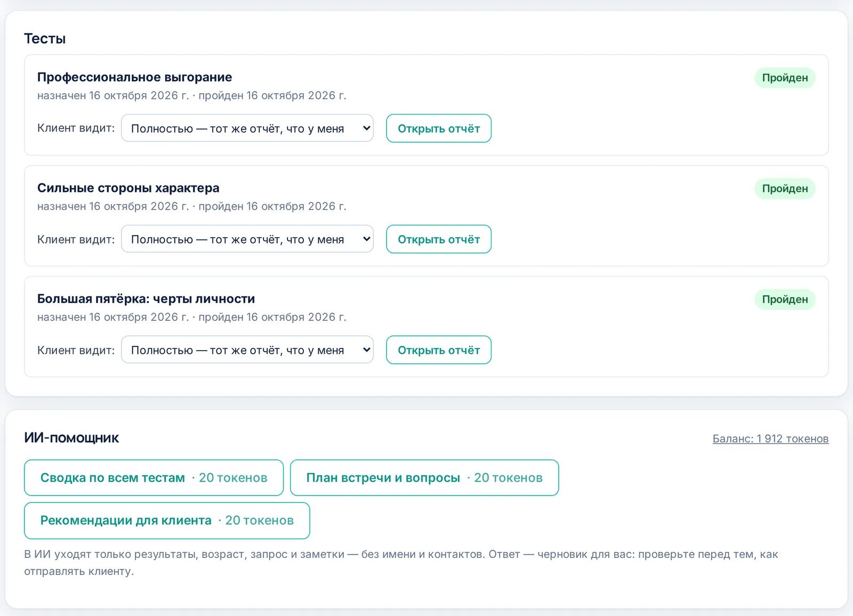The height and width of the screenshot is (616, 853).
Task: Click the Клиент видит label in Профессиональное выгорание card
Action: click(x=76, y=128)
